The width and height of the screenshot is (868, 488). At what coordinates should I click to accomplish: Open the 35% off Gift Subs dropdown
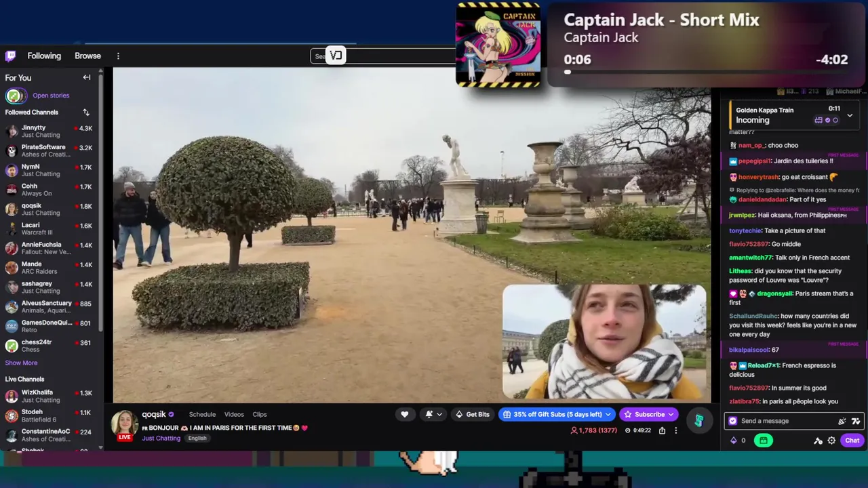tap(557, 414)
